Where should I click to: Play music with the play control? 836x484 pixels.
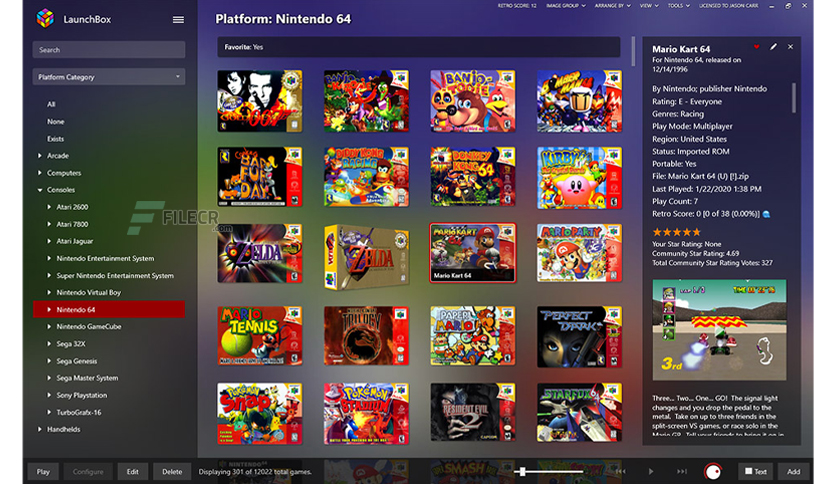tap(650, 471)
